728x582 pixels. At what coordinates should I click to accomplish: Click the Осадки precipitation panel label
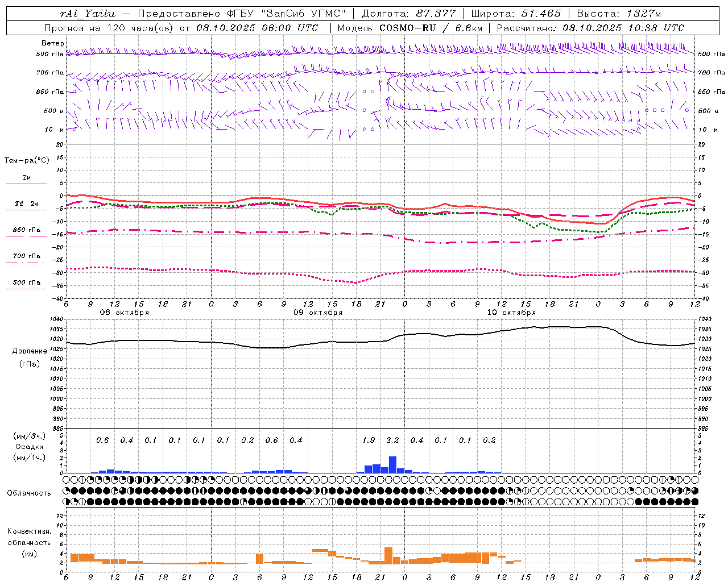(30, 447)
